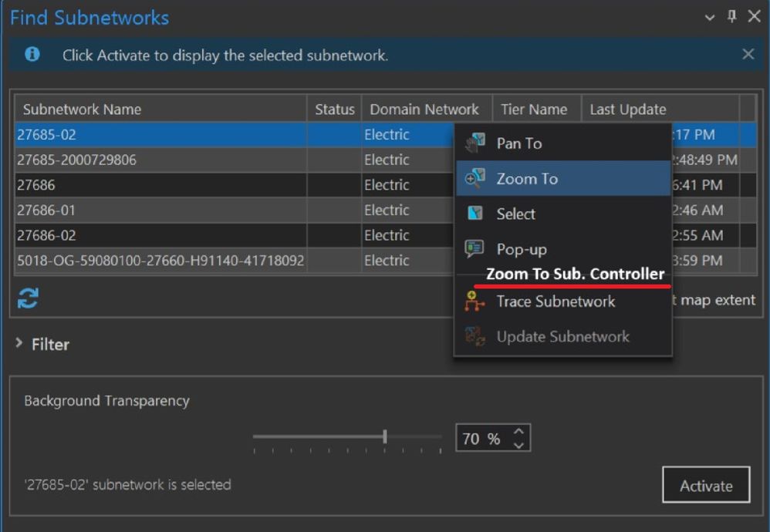
Task: Sort by Subnetwork Name column header
Action: tap(154, 109)
